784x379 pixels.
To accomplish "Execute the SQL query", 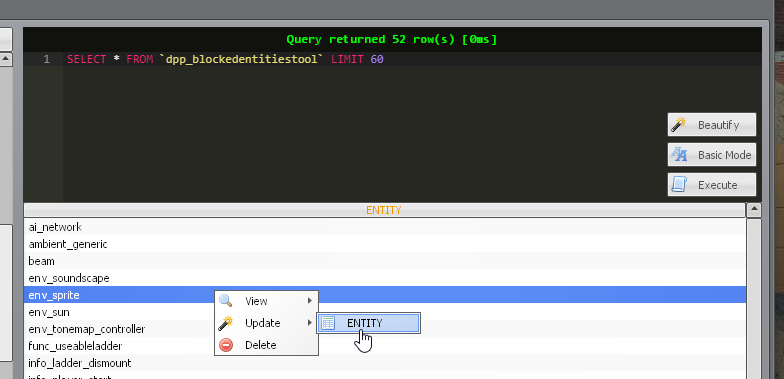I will point(712,184).
